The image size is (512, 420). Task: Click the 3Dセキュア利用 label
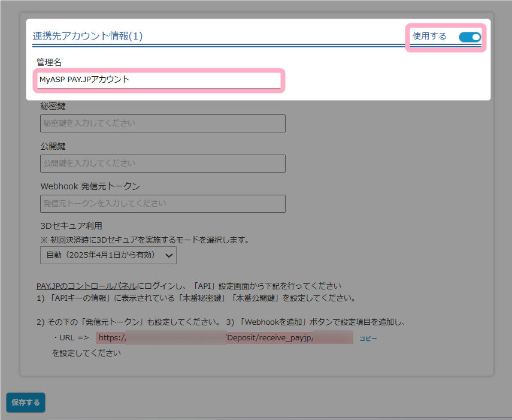click(71, 226)
